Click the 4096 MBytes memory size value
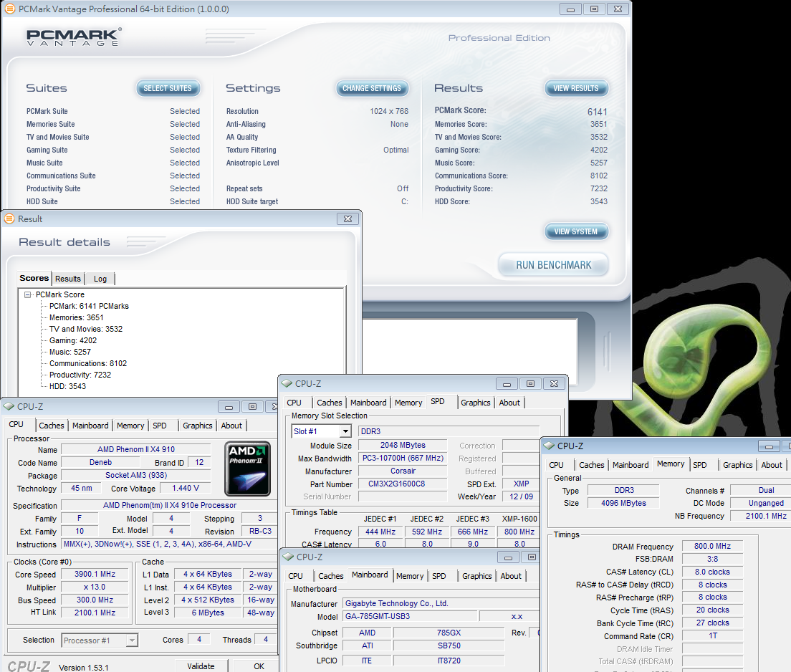This screenshot has width=791, height=672. click(x=623, y=503)
